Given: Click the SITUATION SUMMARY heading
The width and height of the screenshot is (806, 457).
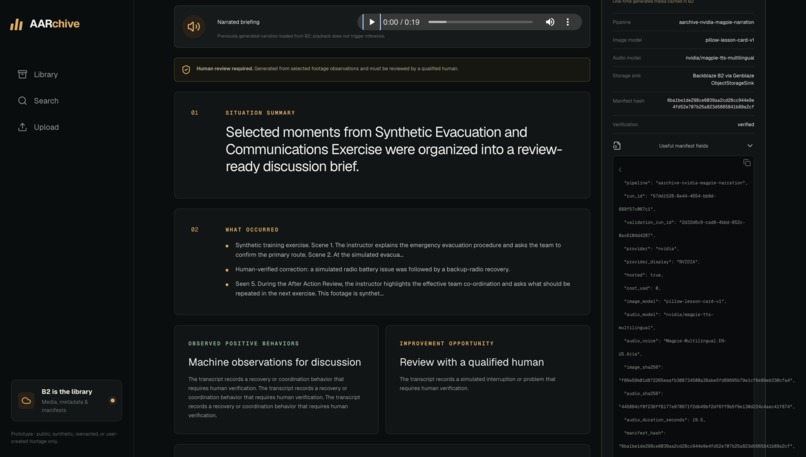Looking at the screenshot, I should [x=260, y=113].
